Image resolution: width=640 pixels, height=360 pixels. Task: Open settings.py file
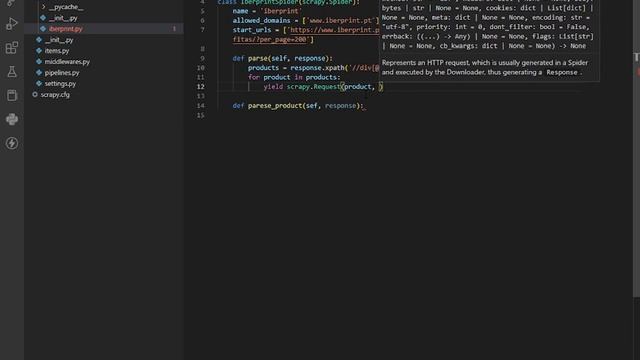tap(60, 84)
